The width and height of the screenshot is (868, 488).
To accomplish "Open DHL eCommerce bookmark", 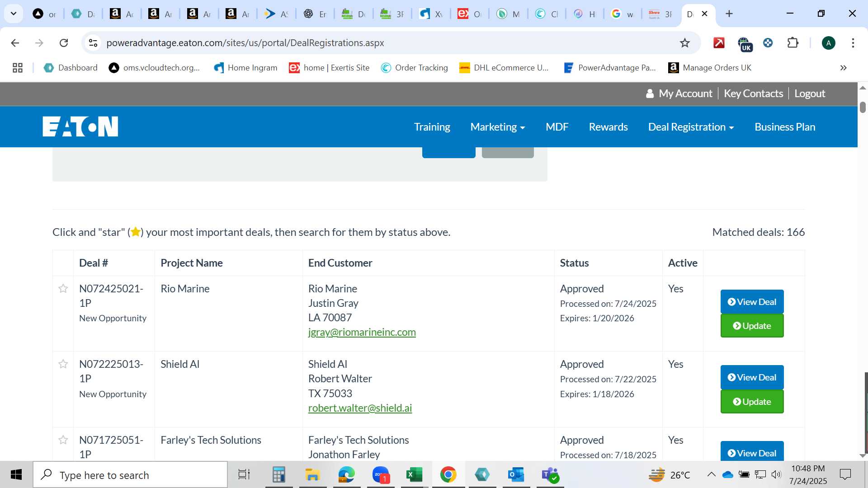I will point(504,68).
